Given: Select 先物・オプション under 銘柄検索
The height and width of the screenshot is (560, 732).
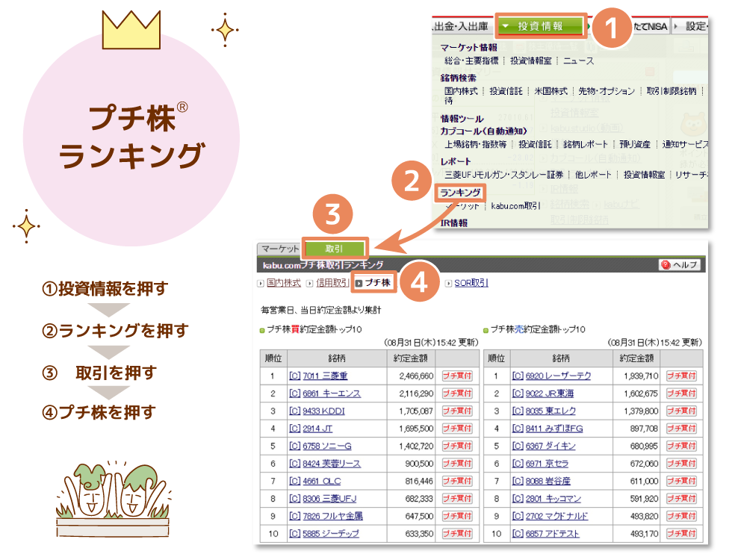Looking at the screenshot, I should click(x=607, y=91).
